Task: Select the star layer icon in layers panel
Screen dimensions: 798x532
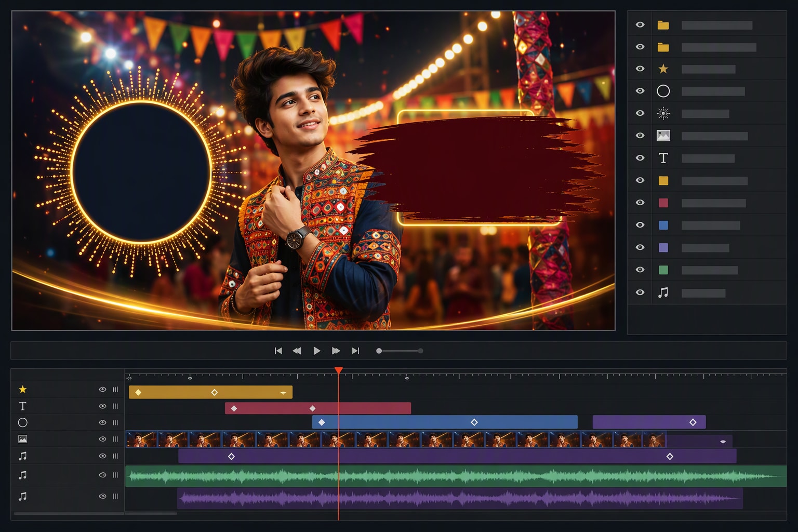Action: pyautogui.click(x=663, y=69)
